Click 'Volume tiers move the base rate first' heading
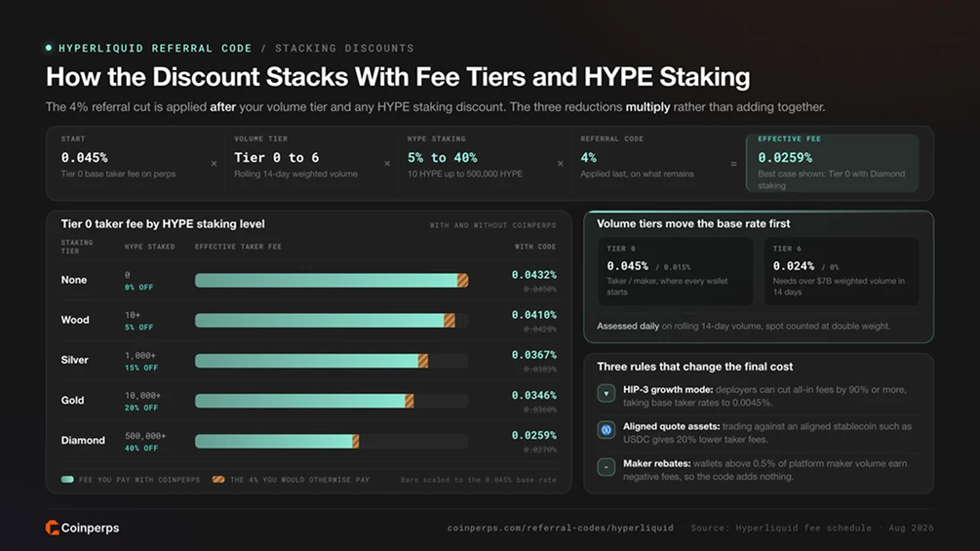The height and width of the screenshot is (551, 980). pos(693,223)
